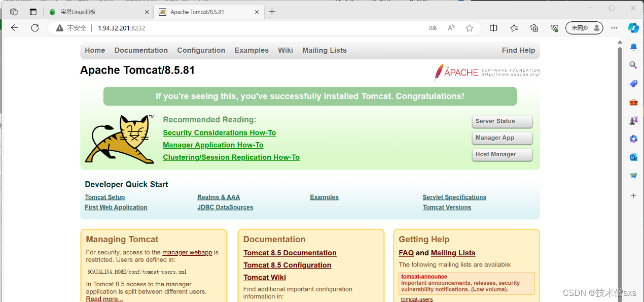
Task: Close the Apache Tomcat/8.5.81 tab
Action: click(x=257, y=12)
